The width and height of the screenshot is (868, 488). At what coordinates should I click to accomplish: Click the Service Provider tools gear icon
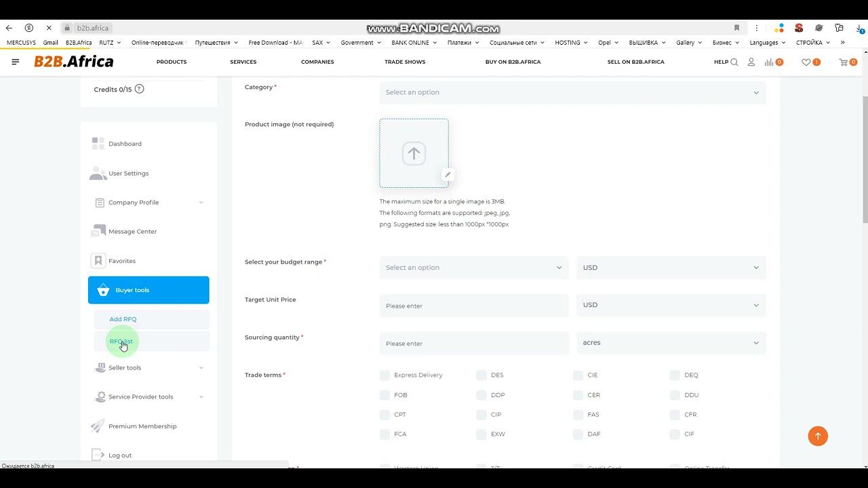point(100,396)
